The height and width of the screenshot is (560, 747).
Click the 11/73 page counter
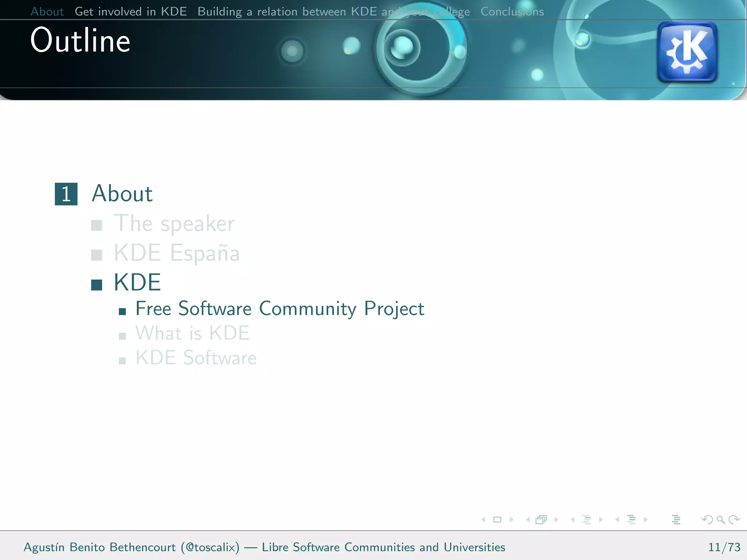coord(724,547)
